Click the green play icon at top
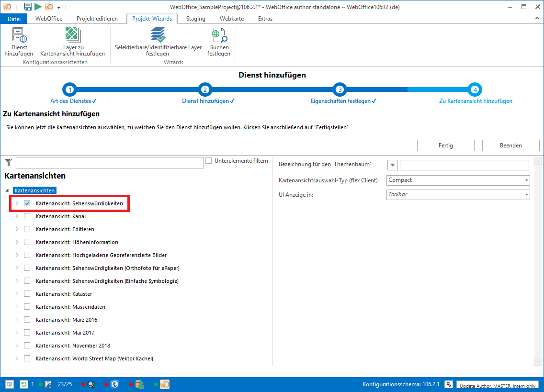Viewport: 544px width, 392px height. 37,7
